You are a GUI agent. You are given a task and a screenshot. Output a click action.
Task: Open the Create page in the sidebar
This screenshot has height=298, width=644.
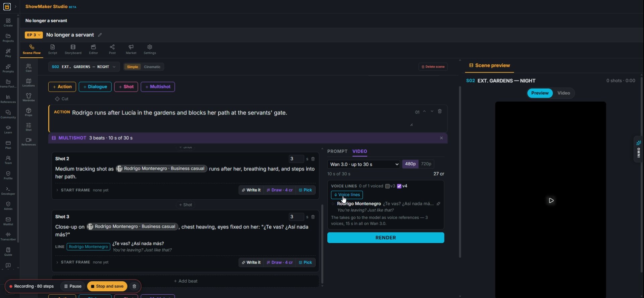click(8, 22)
